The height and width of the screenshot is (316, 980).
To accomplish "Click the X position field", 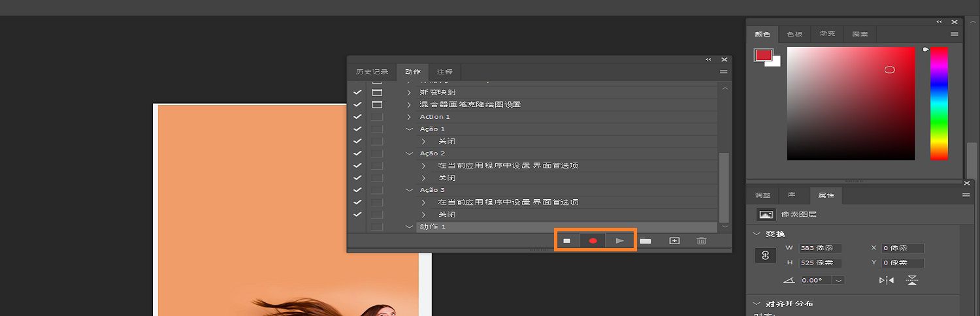I will (902, 248).
